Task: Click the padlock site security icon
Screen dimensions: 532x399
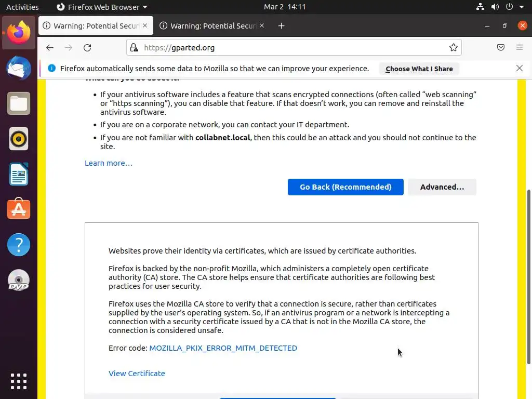Action: pyautogui.click(x=135, y=47)
